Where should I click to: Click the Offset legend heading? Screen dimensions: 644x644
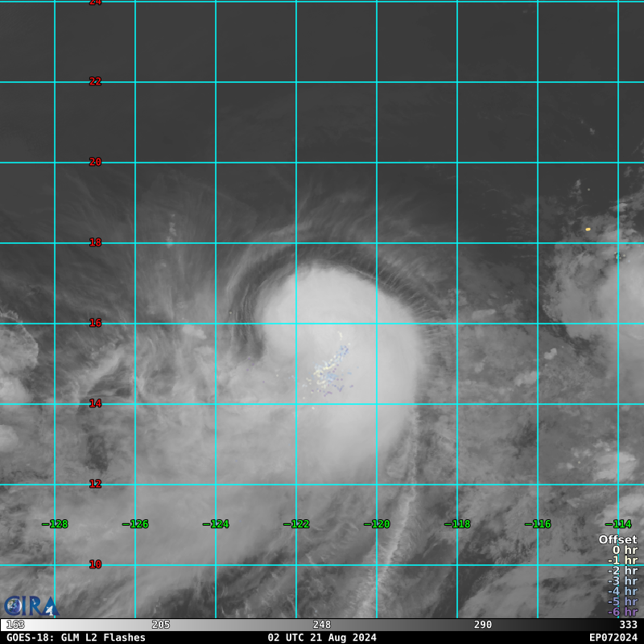click(x=617, y=539)
